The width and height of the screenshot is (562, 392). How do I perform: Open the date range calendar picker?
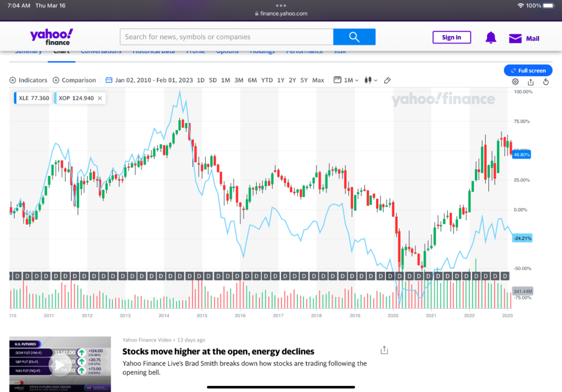[109, 80]
